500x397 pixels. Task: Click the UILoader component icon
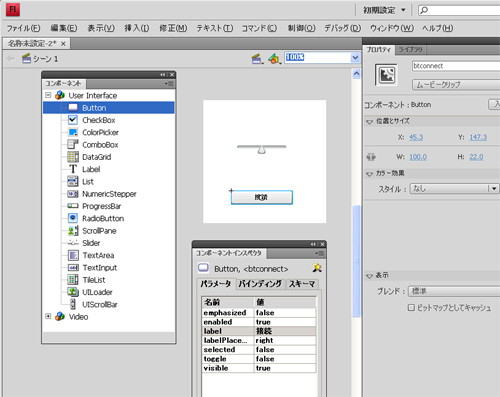[x=73, y=292]
